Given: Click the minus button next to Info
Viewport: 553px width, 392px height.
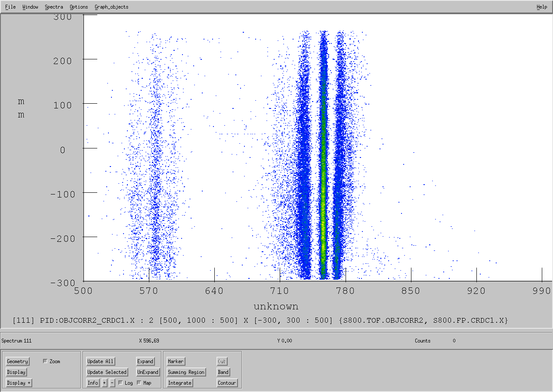Looking at the screenshot, I should tap(112, 383).
